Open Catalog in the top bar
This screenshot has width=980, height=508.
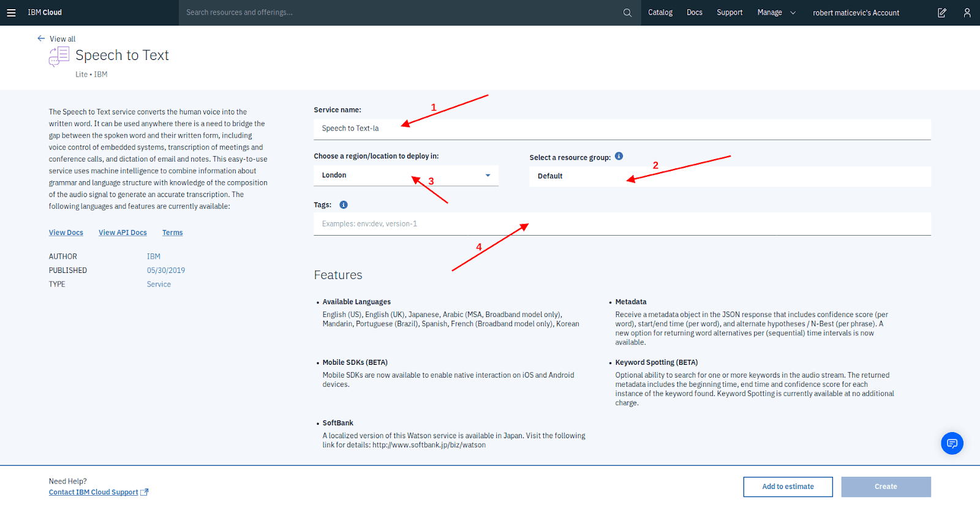point(660,13)
